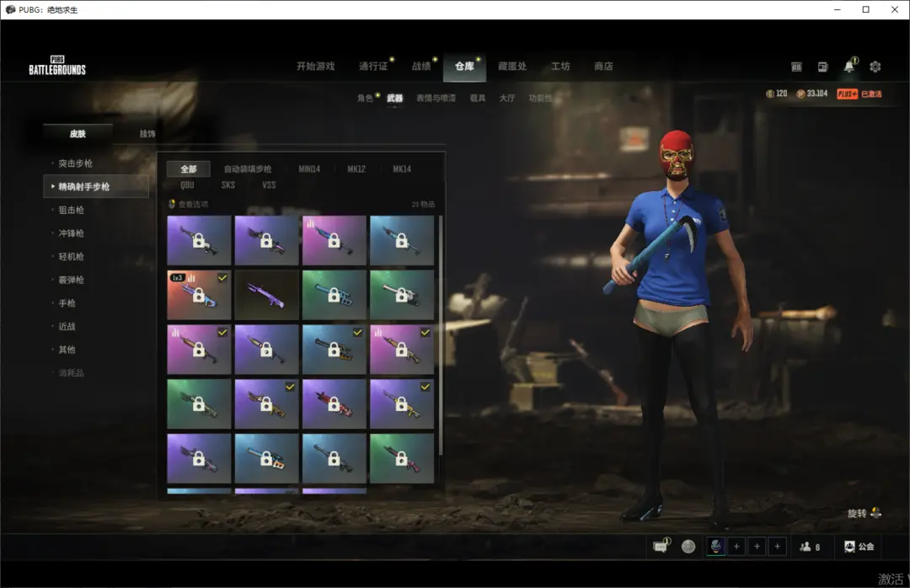Switch to the 挂饰 side tab

tap(147, 133)
